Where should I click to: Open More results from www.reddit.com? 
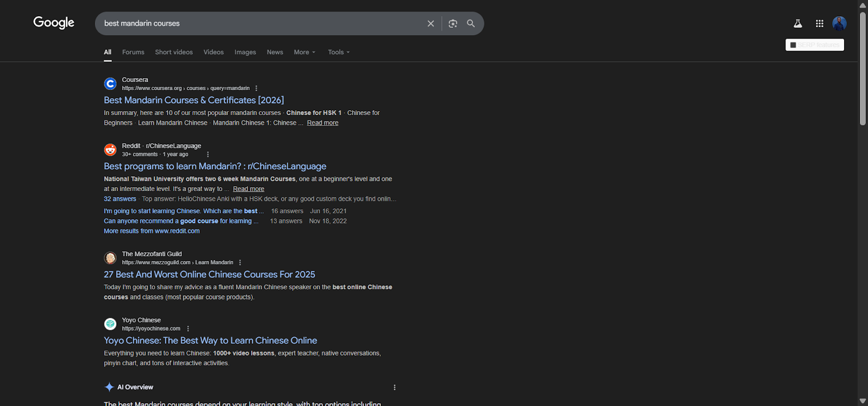tap(152, 231)
